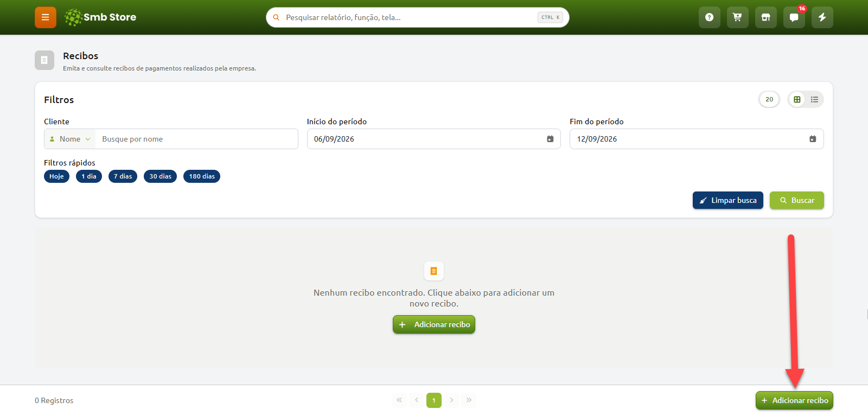
Task: Go to the previous page
Action: pos(417,400)
